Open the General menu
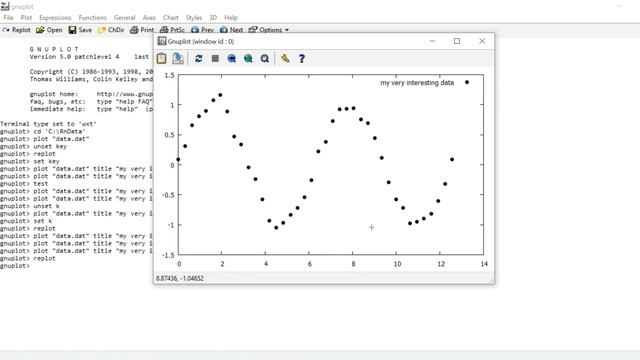This screenshot has width=640, height=360. click(x=124, y=18)
